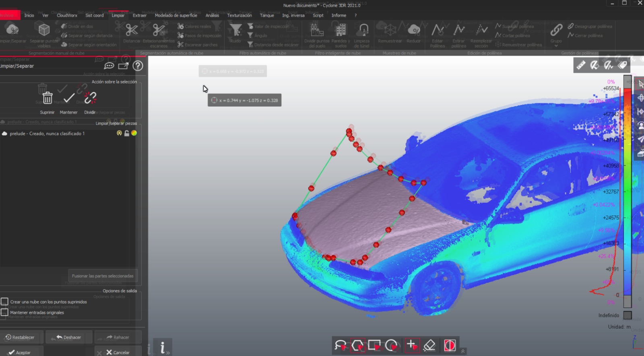Image resolution: width=644 pixels, height=356 pixels.
Task: Open the Análisis ribbon tab
Action: [x=212, y=15]
